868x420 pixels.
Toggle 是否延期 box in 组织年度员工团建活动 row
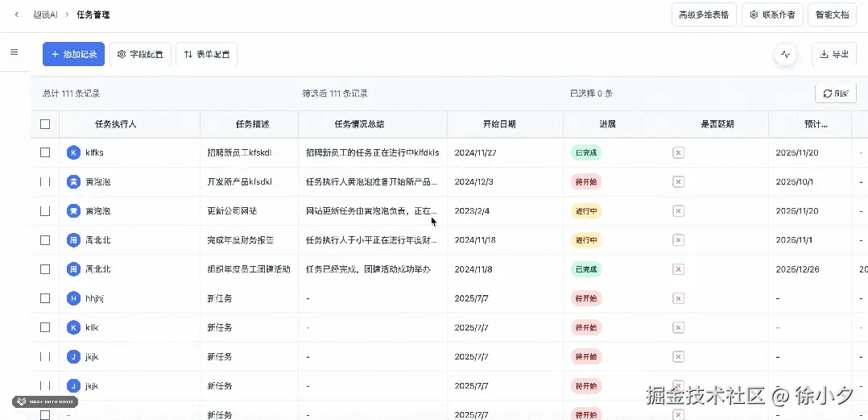678,269
